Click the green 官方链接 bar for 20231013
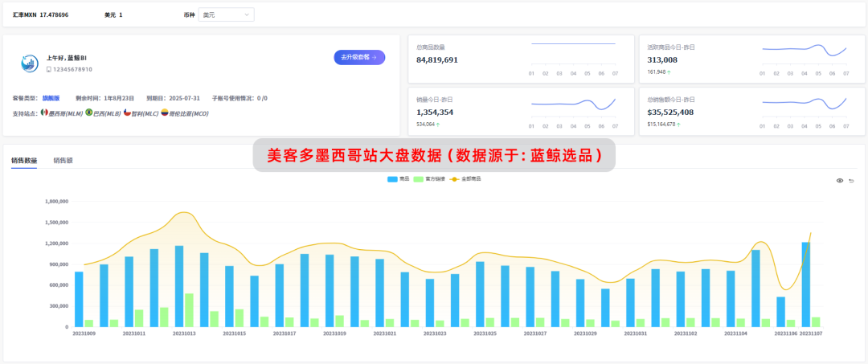 pos(189,310)
